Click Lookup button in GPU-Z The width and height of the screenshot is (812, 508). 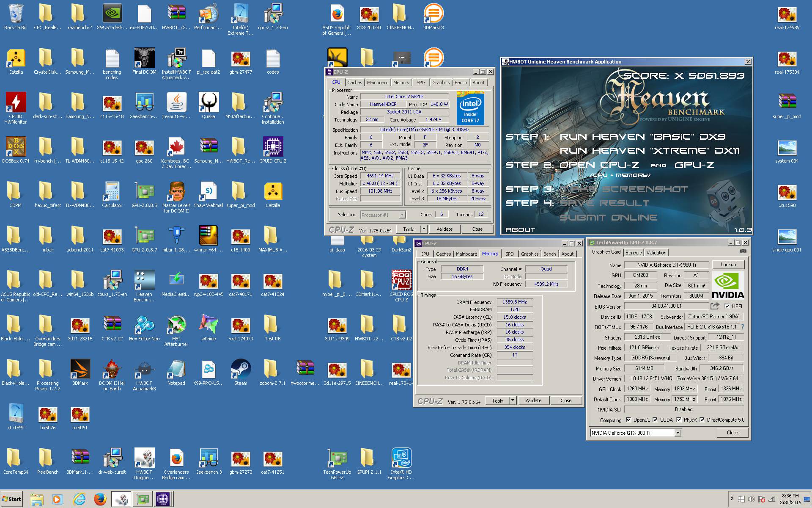point(728,265)
